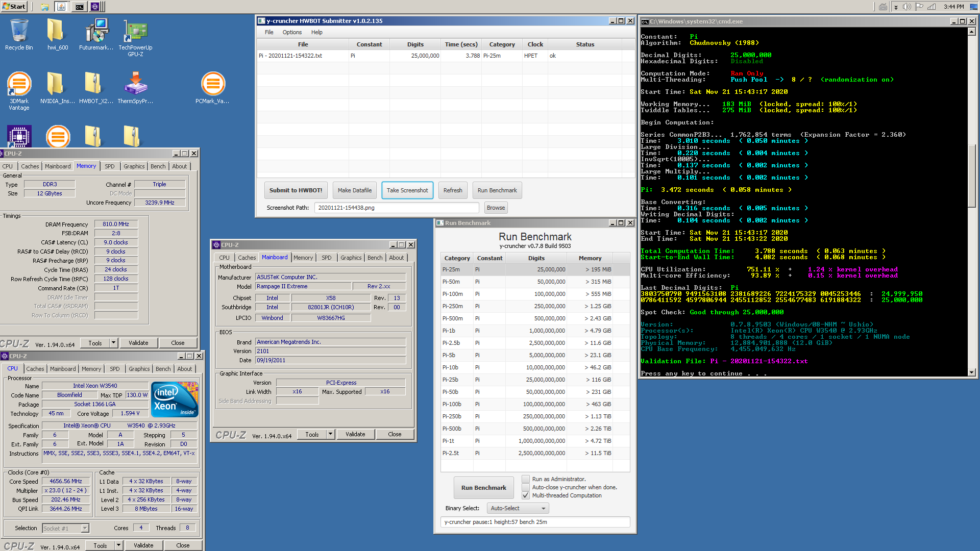Switch to Caches tab in bottom CPU-Z window
The image size is (980, 551).
pyautogui.click(x=35, y=369)
